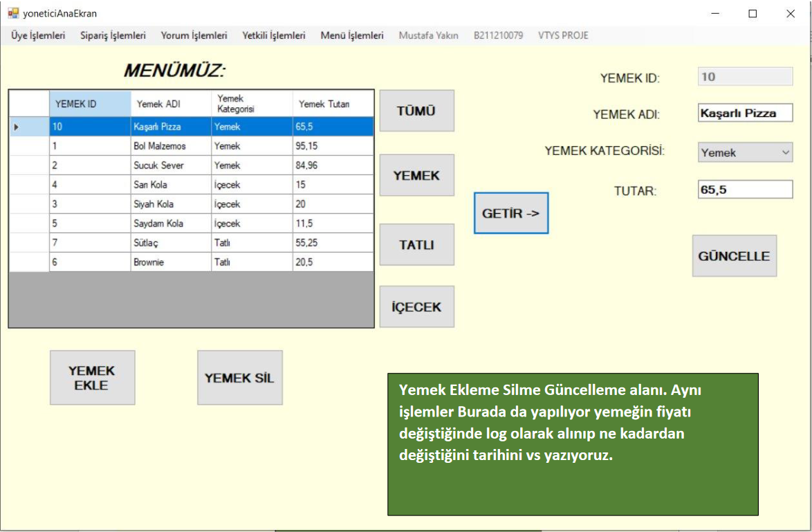Screen dimensions: 812x532
Task: Show desserts with the TATLI button
Action: click(416, 245)
